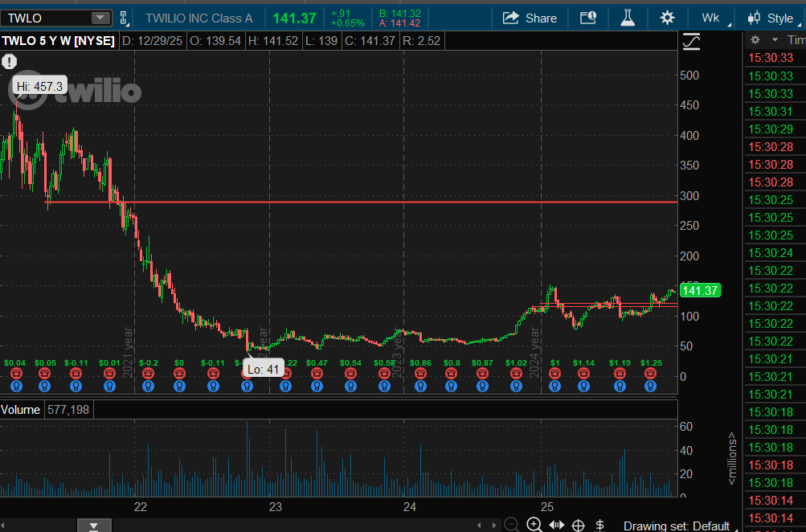
Task: Click the blue lightbulb icon below $1
Action: [554, 386]
